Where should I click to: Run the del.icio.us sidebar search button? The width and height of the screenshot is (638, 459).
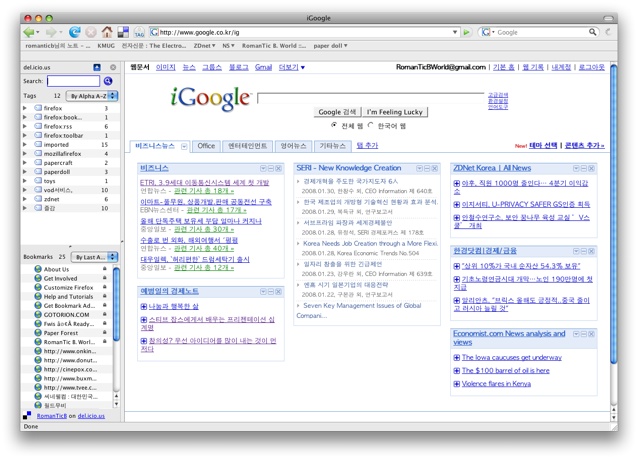point(108,81)
